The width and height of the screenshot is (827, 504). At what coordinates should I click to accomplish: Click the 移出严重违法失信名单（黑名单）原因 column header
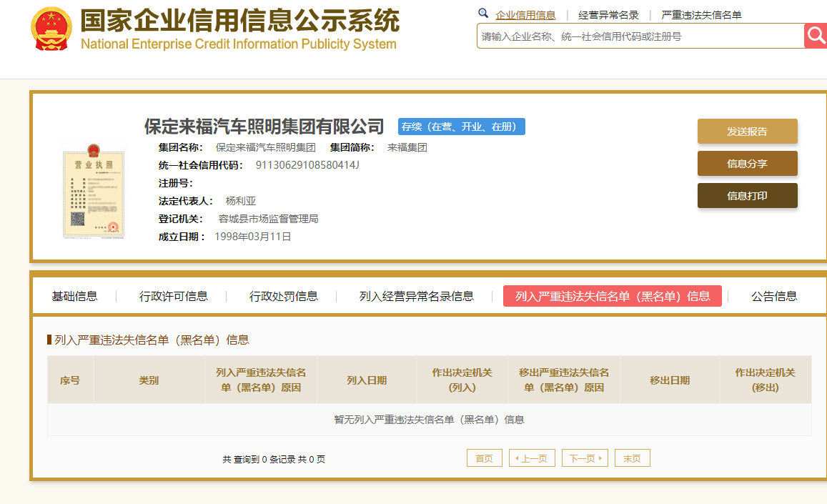click(564, 380)
